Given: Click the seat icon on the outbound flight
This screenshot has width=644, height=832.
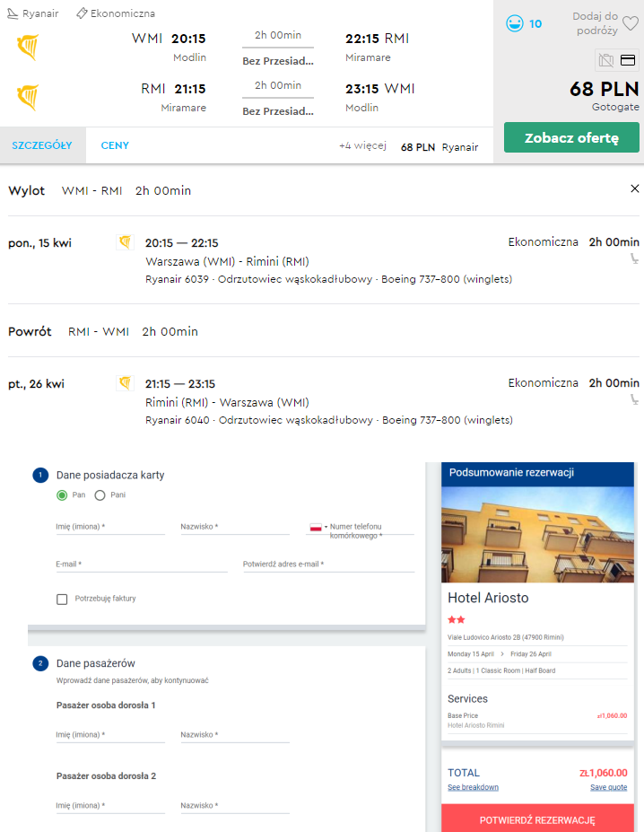Looking at the screenshot, I should coord(634,259).
